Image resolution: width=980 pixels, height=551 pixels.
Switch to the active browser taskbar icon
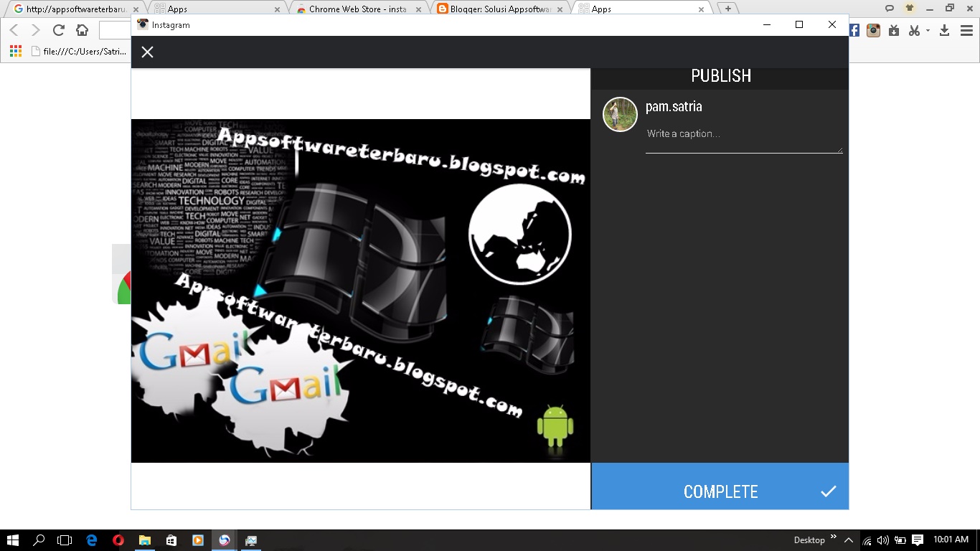[x=225, y=540]
